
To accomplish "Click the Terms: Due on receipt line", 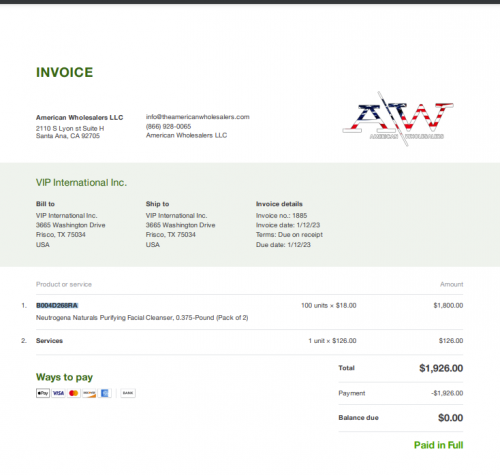I will pyautogui.click(x=289, y=234).
